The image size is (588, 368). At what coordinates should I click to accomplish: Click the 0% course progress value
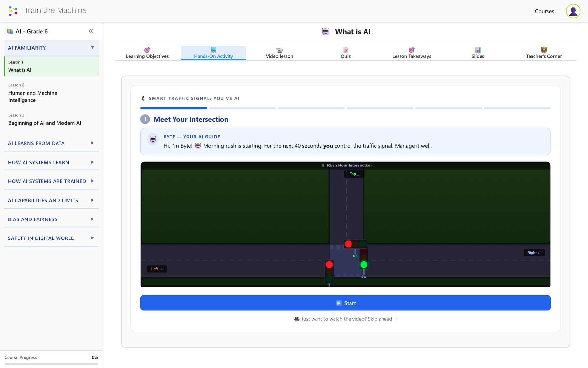[95, 357]
